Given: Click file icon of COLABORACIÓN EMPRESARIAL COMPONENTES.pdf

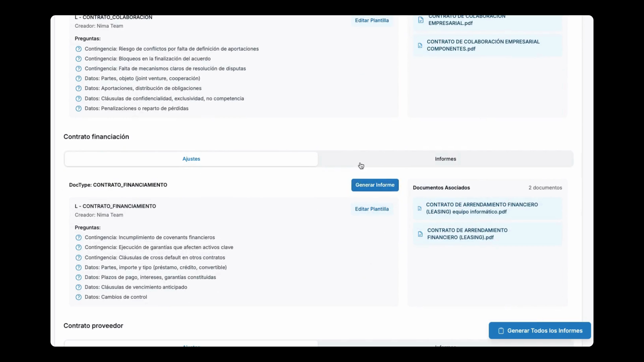Looking at the screenshot, I should pos(420,45).
